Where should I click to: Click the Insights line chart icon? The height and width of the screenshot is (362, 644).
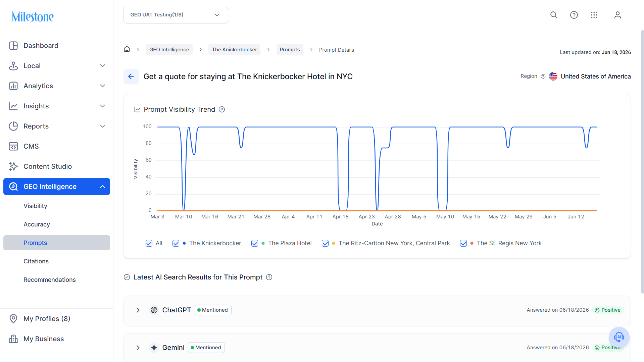[x=13, y=106]
